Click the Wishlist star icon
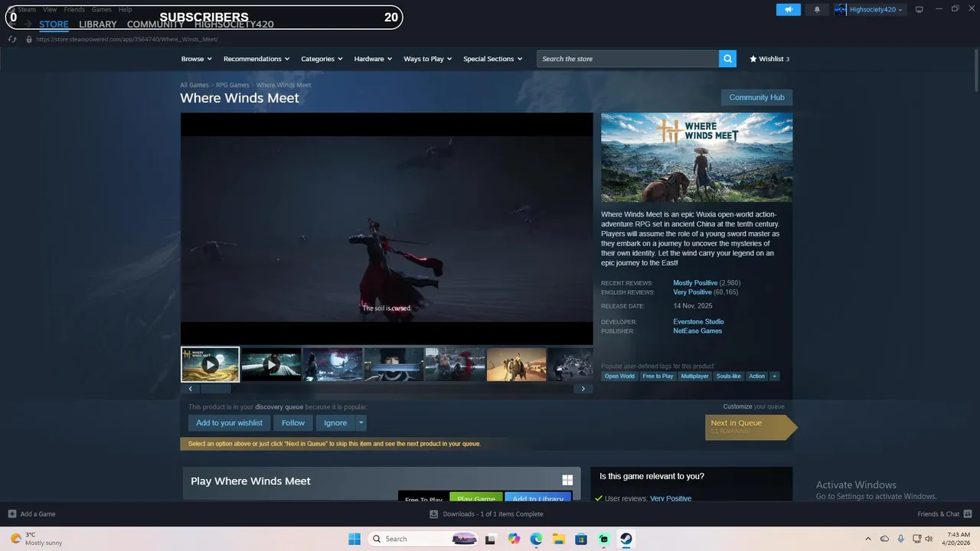 click(x=753, y=58)
